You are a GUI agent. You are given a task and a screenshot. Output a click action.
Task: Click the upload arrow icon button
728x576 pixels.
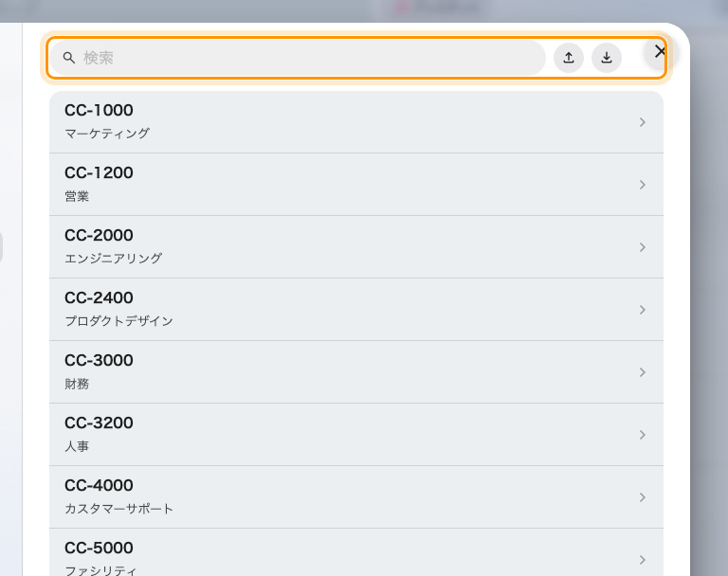point(569,58)
